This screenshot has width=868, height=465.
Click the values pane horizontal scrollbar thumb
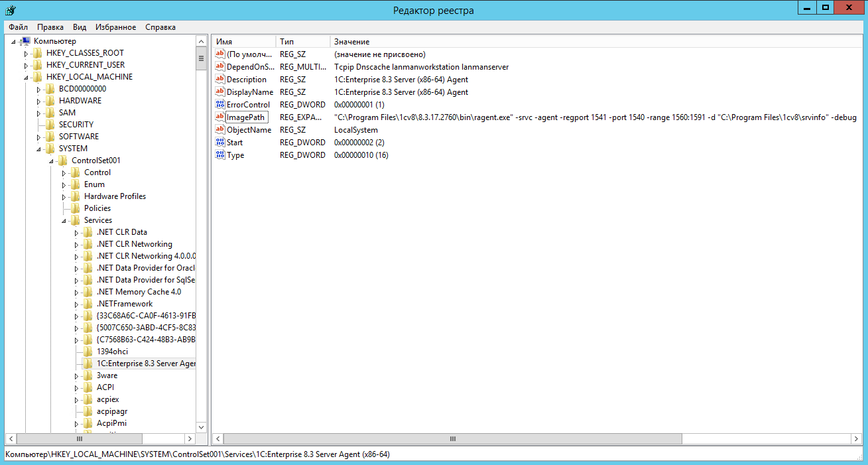click(x=452, y=438)
